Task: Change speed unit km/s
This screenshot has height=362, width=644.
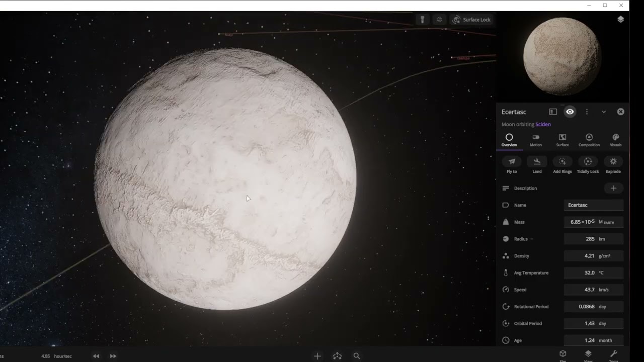Action: [604, 290]
